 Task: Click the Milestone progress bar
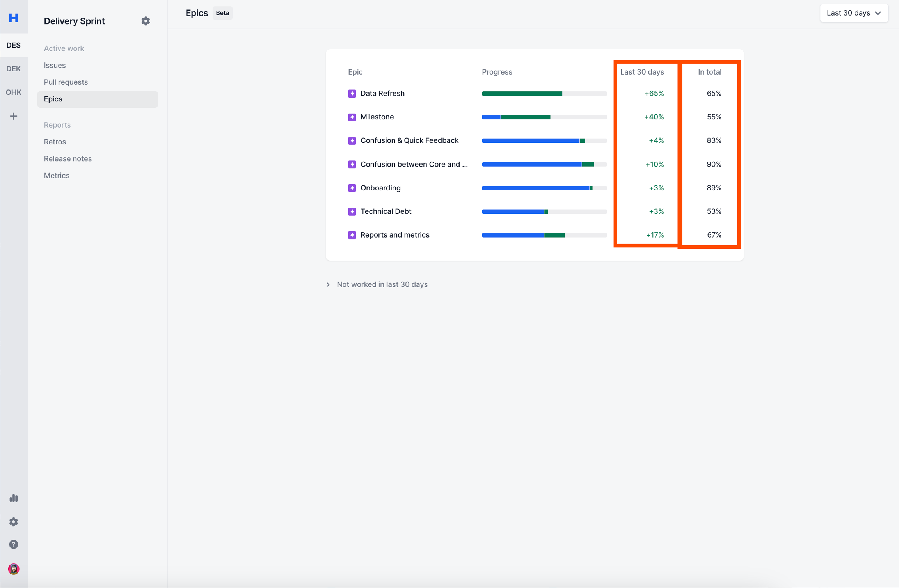(x=544, y=117)
